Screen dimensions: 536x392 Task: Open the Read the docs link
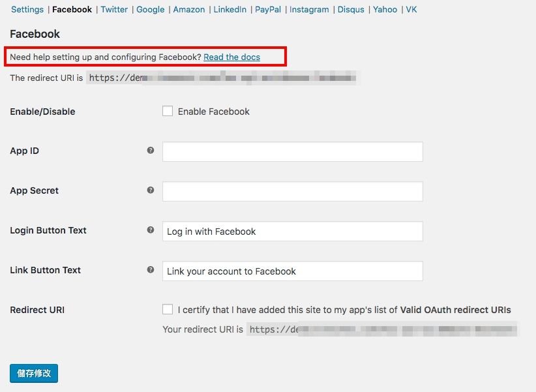click(x=231, y=57)
